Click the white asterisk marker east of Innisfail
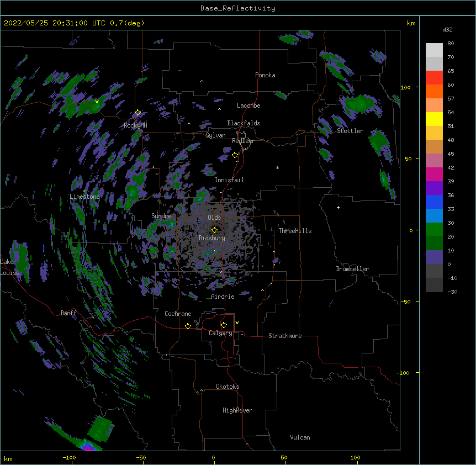Viewport: 476px width, 465px height. (277, 167)
